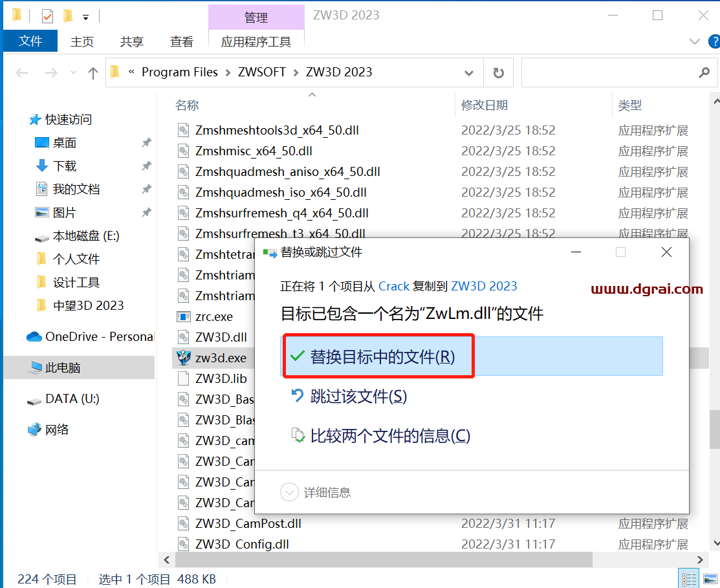Click the search magnifier icon

tap(704, 73)
